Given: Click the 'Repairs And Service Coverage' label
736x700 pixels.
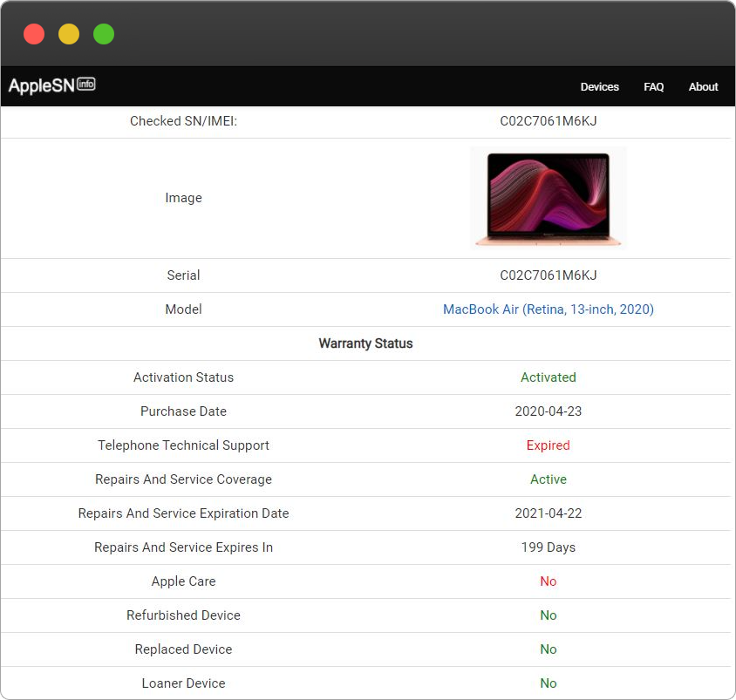Looking at the screenshot, I should tap(183, 479).
